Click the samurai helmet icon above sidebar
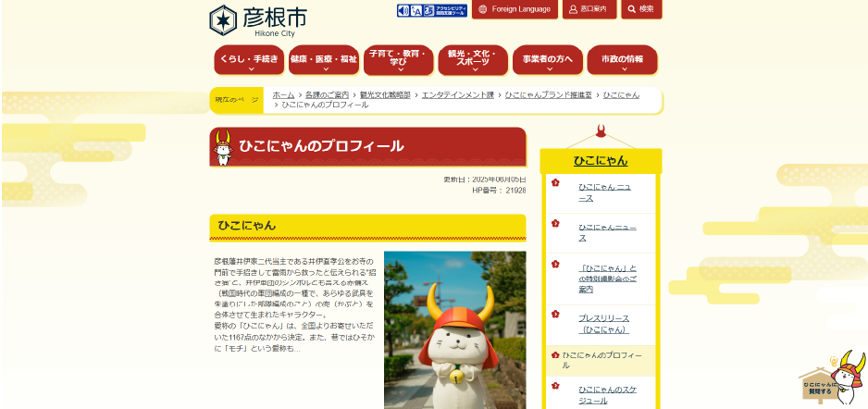This screenshot has height=409, width=868. (x=601, y=132)
